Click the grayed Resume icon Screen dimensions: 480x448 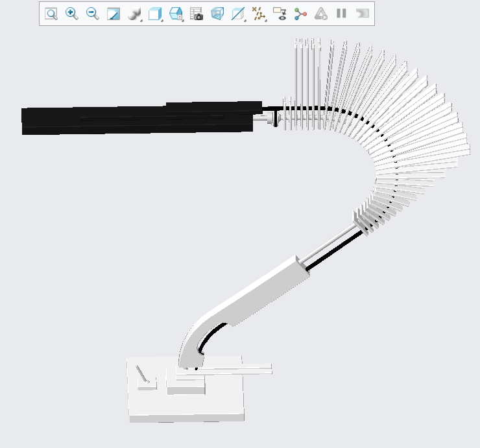363,14
